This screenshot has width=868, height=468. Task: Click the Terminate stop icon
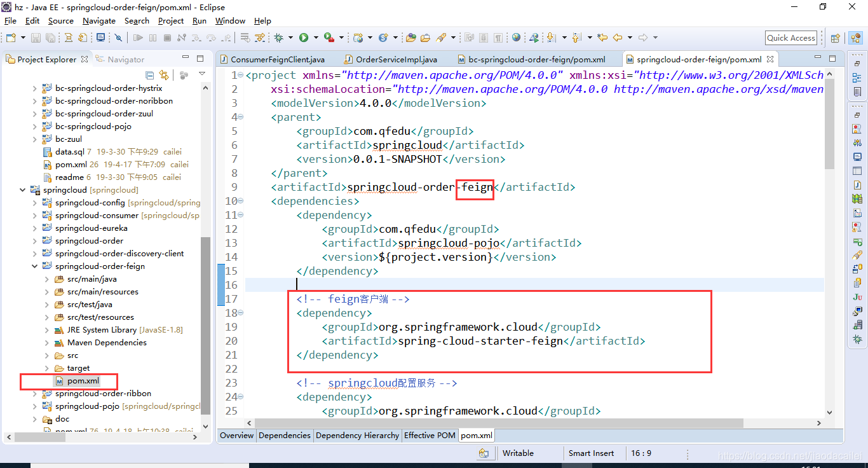[167, 38]
